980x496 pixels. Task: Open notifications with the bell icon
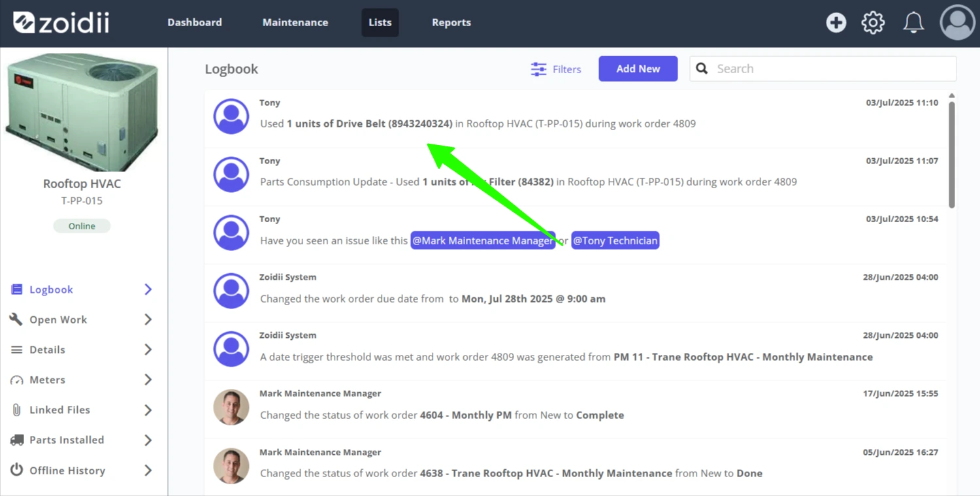[913, 23]
